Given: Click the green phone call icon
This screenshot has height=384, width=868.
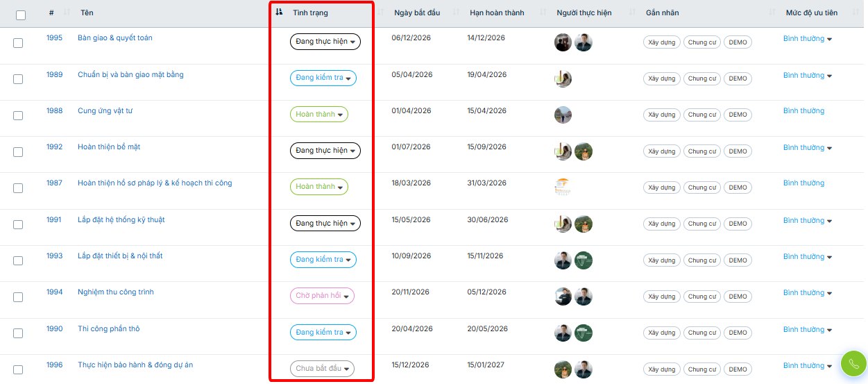Looking at the screenshot, I should coord(853,364).
